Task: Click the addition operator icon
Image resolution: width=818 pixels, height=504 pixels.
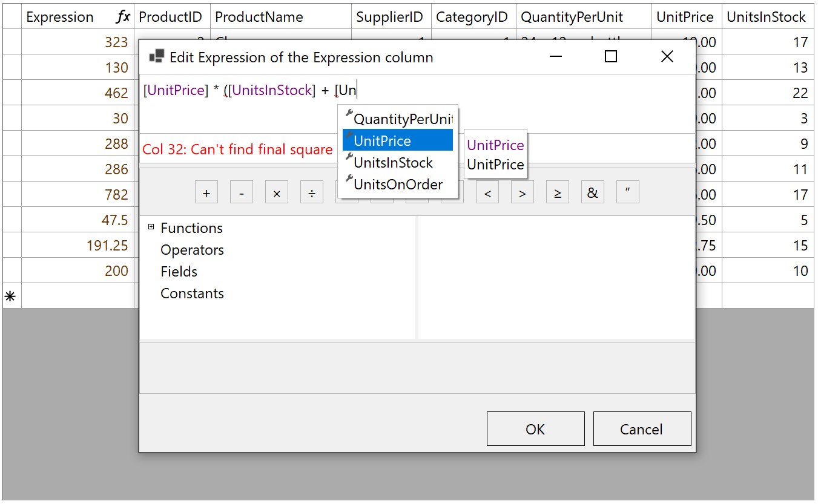Action: click(x=206, y=192)
